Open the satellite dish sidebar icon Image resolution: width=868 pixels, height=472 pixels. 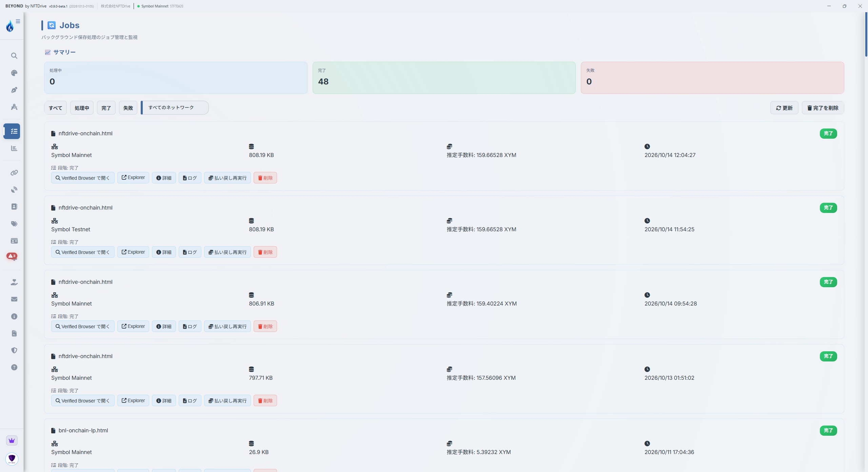(14, 190)
